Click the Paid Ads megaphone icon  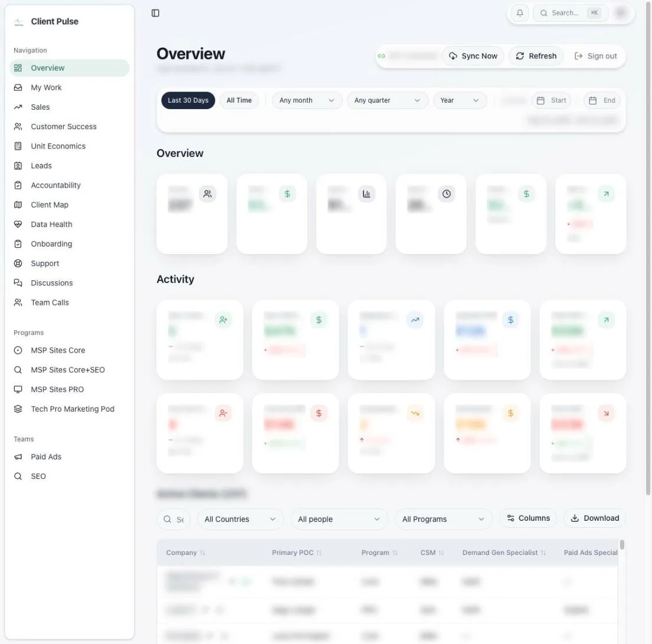[x=18, y=456]
